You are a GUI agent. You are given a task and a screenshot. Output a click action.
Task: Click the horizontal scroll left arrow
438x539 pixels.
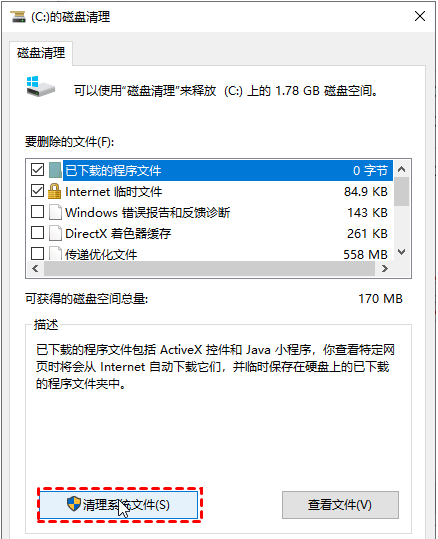click(35, 268)
